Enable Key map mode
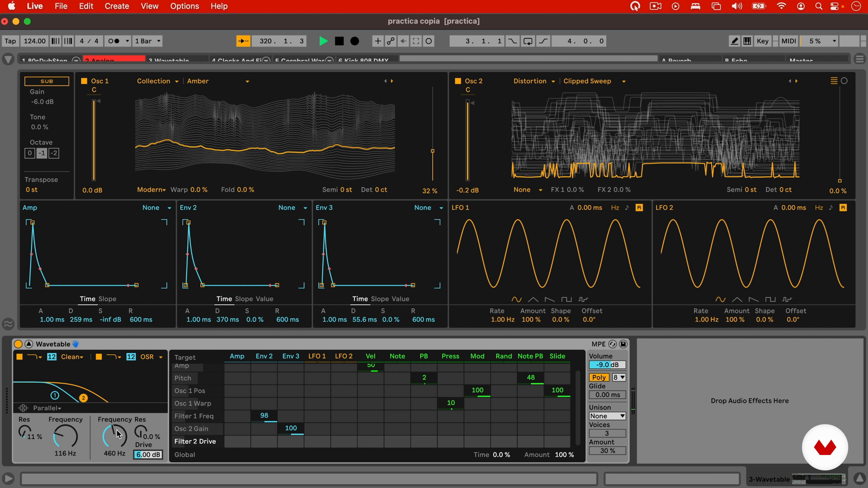Image resolution: width=868 pixels, height=488 pixels. [x=762, y=41]
